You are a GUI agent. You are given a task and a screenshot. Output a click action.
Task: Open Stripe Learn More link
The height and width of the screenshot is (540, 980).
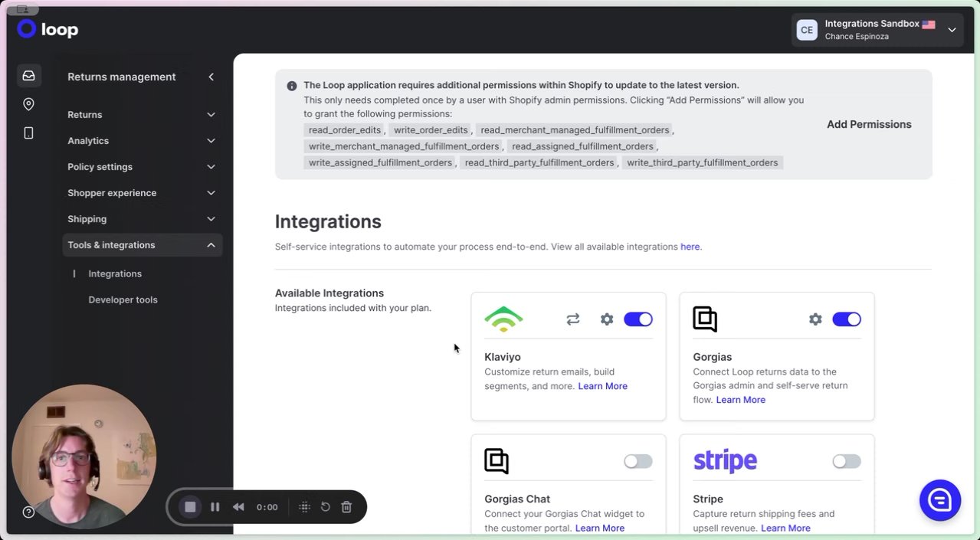(x=785, y=528)
